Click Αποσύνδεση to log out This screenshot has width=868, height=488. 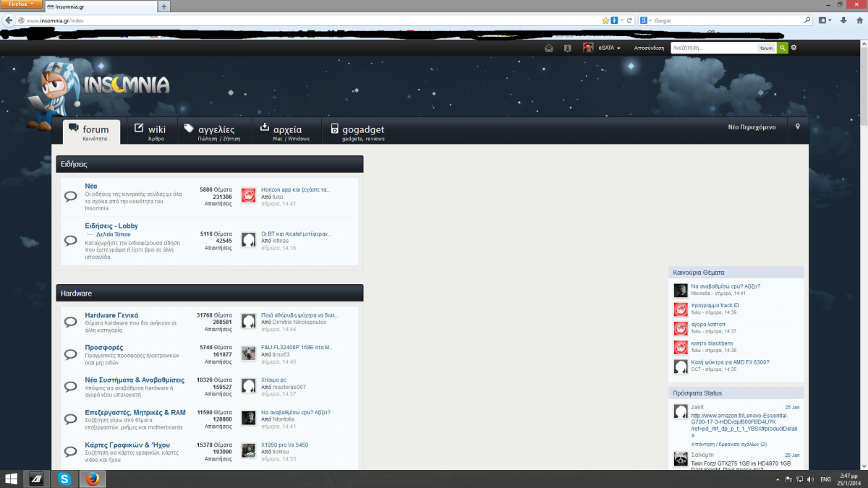pyautogui.click(x=649, y=48)
